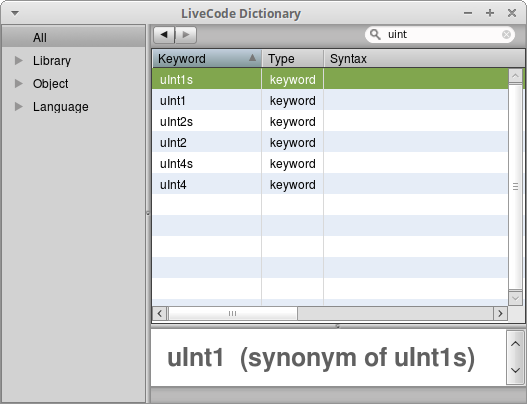Select the uInt2 keyword row
This screenshot has height=404, width=527.
(330, 142)
